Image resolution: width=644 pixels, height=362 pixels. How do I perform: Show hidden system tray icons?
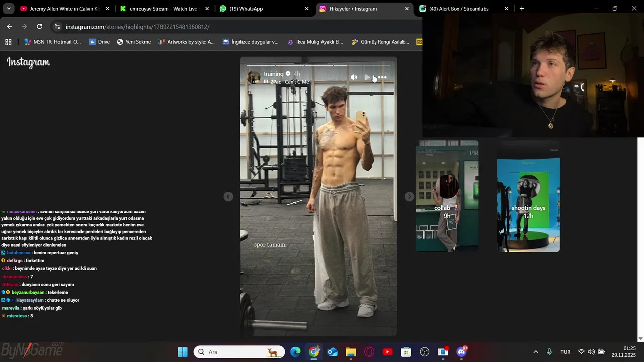point(536,352)
